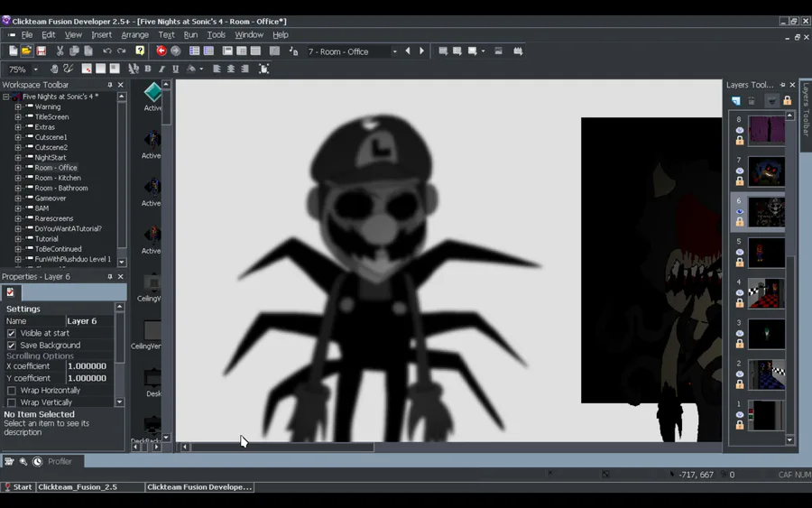
Task: Click the Cut scissors icon
Action: [x=60, y=51]
